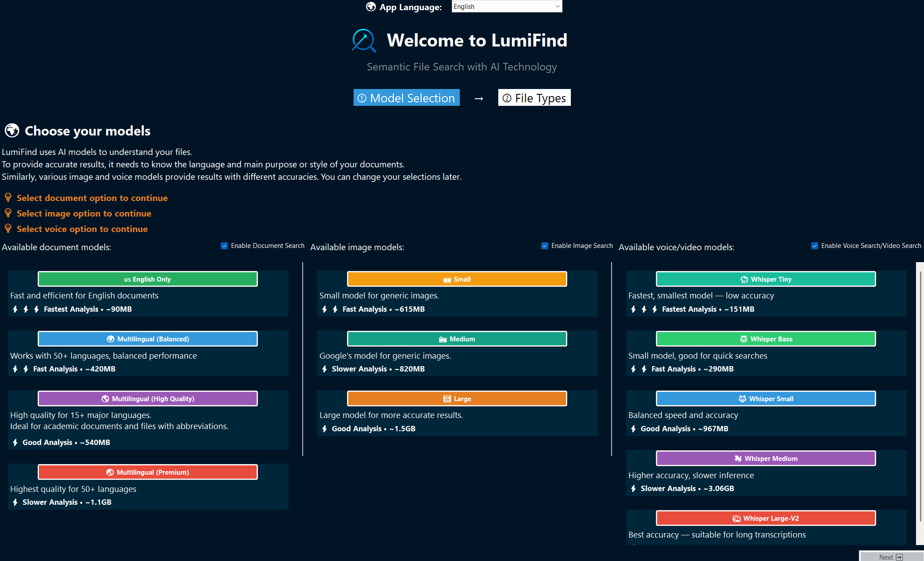Click the wolf icon on Whisper Small button
The width and height of the screenshot is (924, 561).
click(742, 399)
